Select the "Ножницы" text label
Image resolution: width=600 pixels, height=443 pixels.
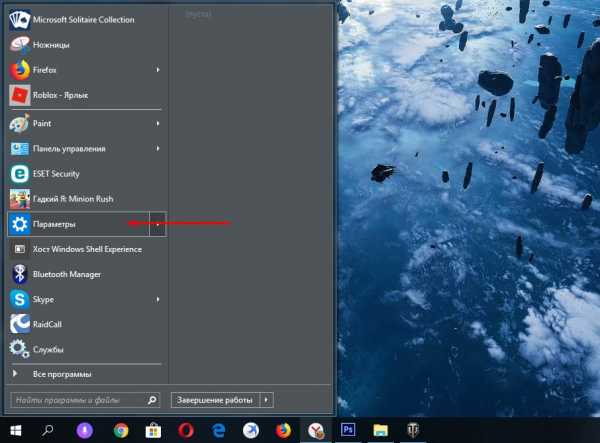51,45
